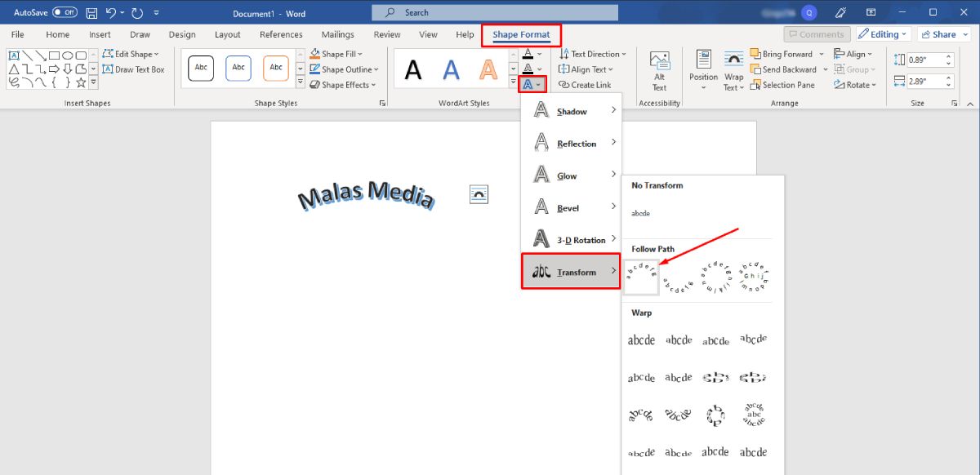
Task: Apply the blue WordArt A style
Action: coord(452,70)
